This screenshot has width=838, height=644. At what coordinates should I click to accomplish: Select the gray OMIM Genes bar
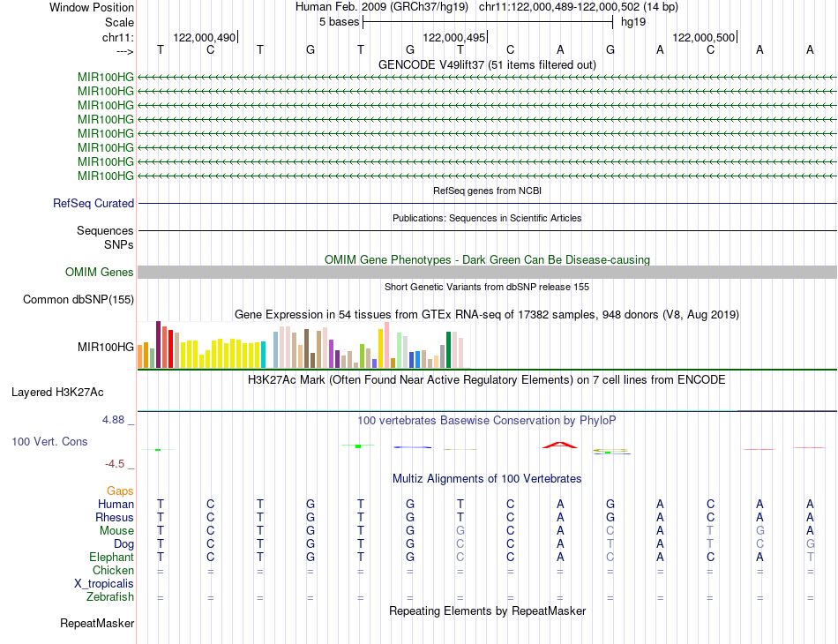point(487,272)
